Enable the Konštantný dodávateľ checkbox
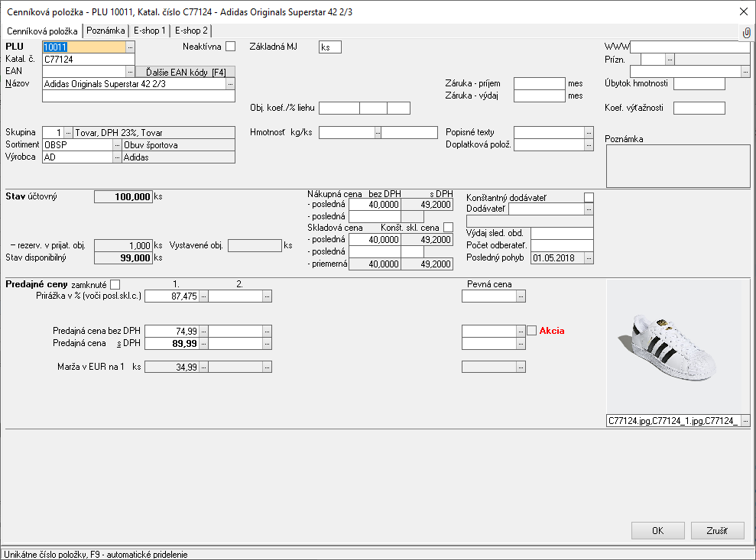Screen dimensions: 756x560 point(589,197)
